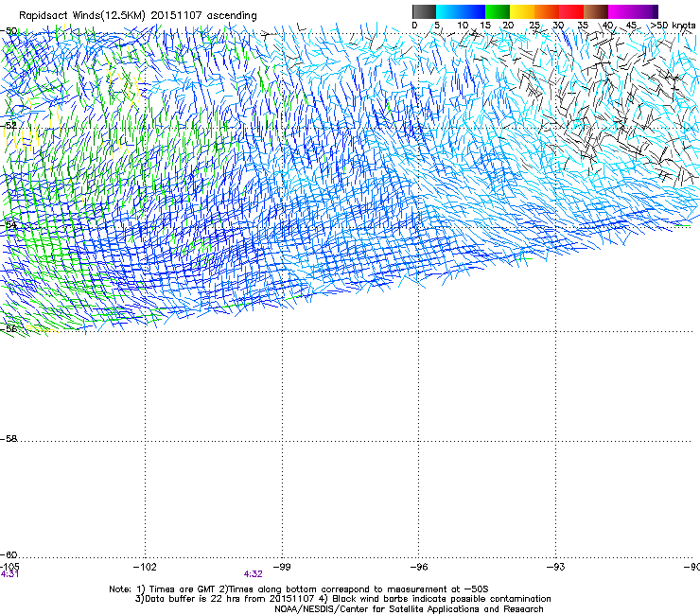Click the '>50 knots' legend label
The height and width of the screenshot is (615, 700).
click(x=673, y=26)
